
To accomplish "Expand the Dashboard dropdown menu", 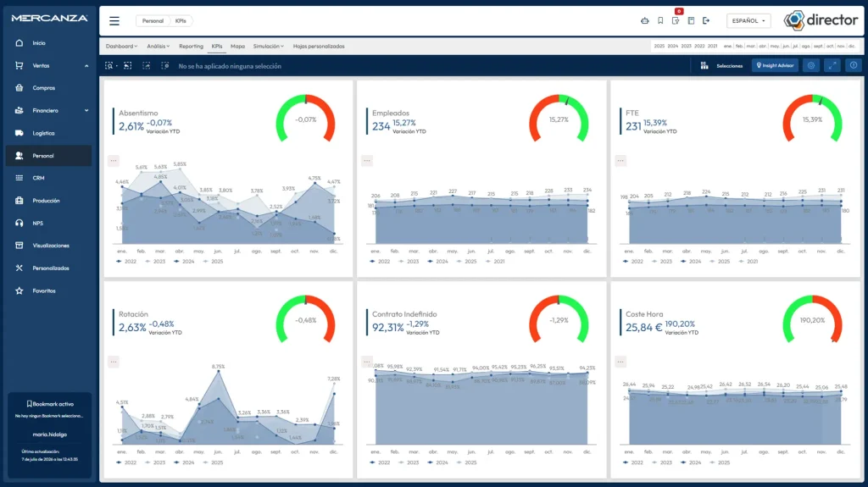I will click(121, 47).
